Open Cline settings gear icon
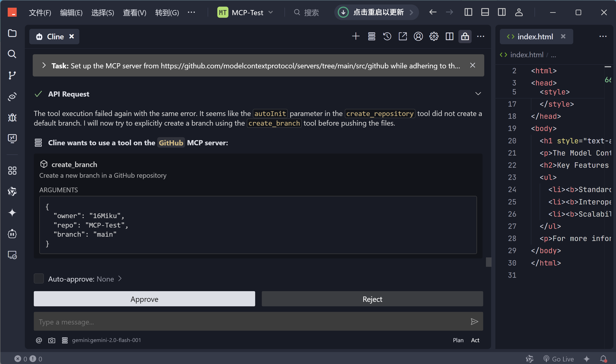The width and height of the screenshot is (616, 364). pyautogui.click(x=434, y=37)
